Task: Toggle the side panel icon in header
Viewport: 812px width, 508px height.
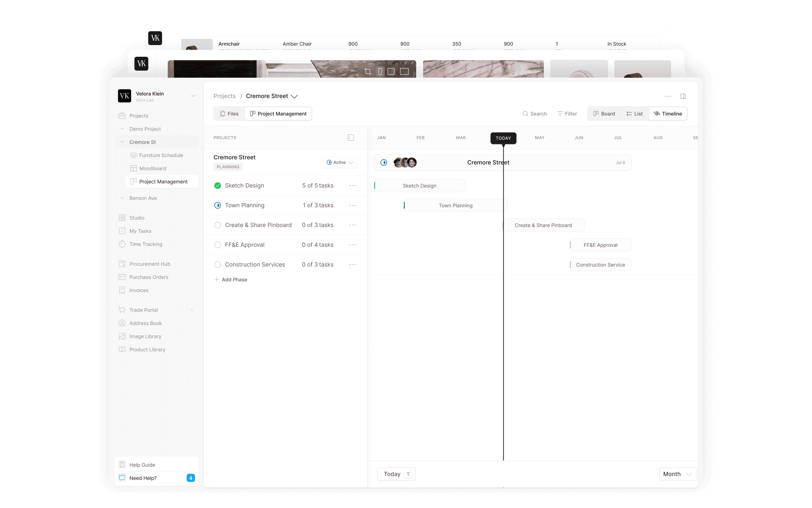Action: point(683,96)
